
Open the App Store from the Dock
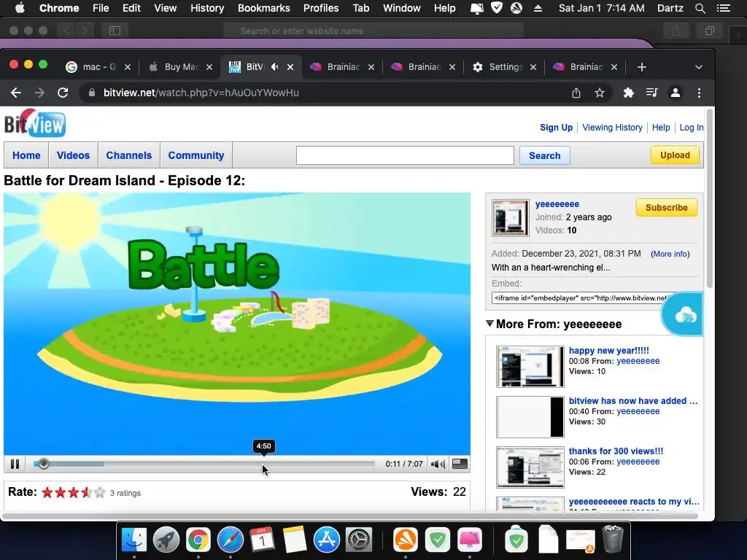tap(326, 540)
